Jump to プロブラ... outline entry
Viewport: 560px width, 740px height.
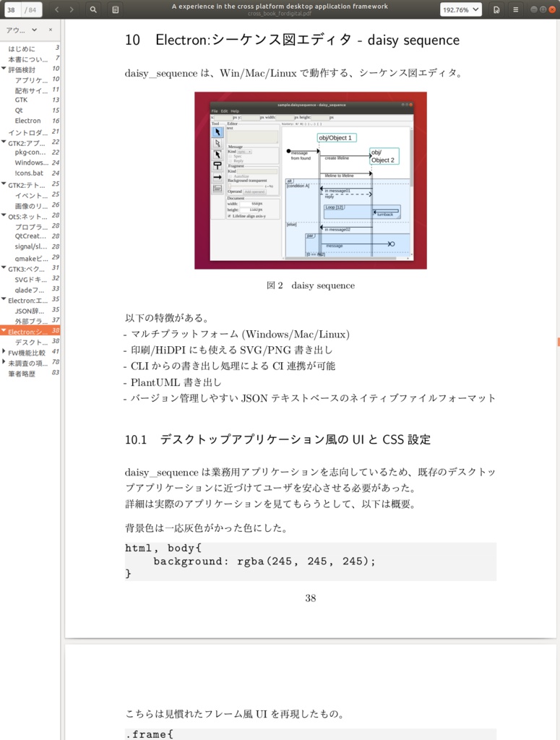click(31, 226)
